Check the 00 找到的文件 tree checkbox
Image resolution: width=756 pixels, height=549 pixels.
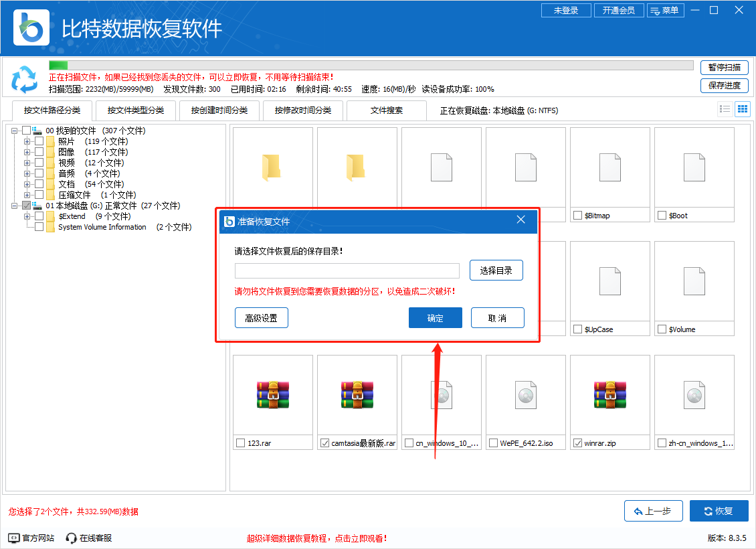(25, 130)
